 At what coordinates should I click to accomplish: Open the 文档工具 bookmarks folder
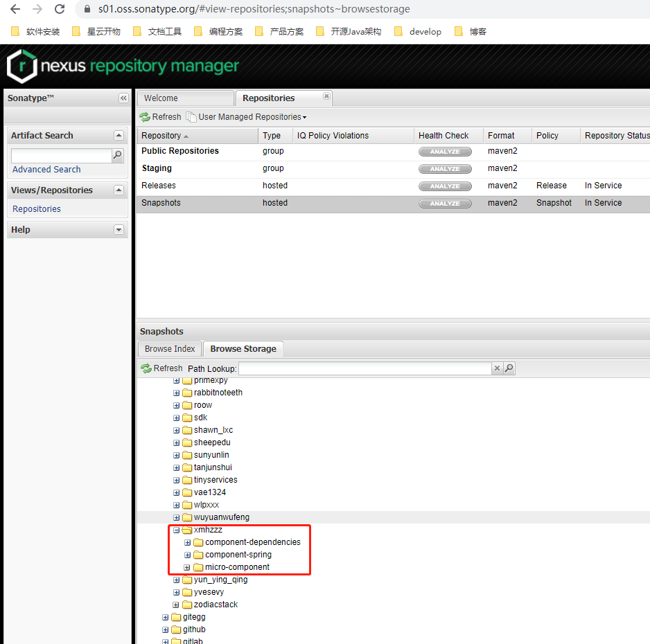157,31
